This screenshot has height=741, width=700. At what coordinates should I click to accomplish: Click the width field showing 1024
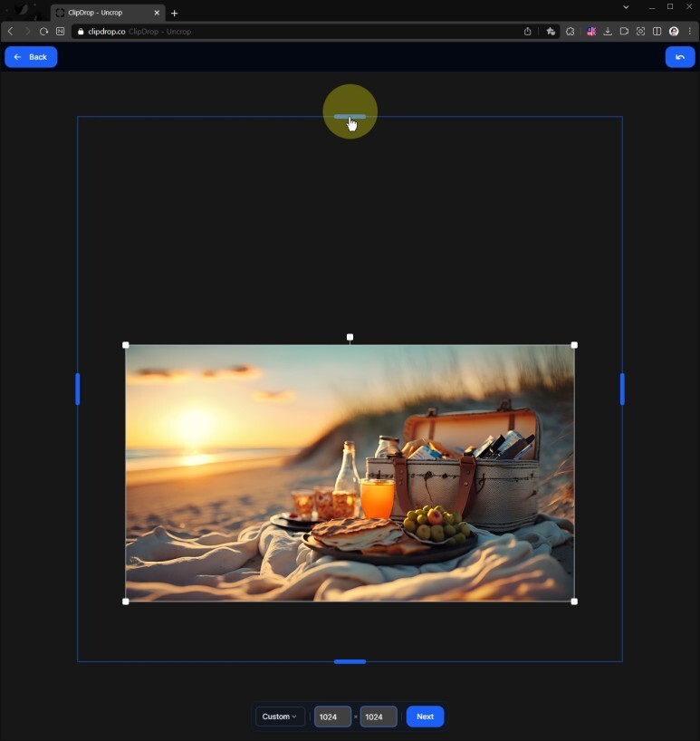[x=332, y=717]
